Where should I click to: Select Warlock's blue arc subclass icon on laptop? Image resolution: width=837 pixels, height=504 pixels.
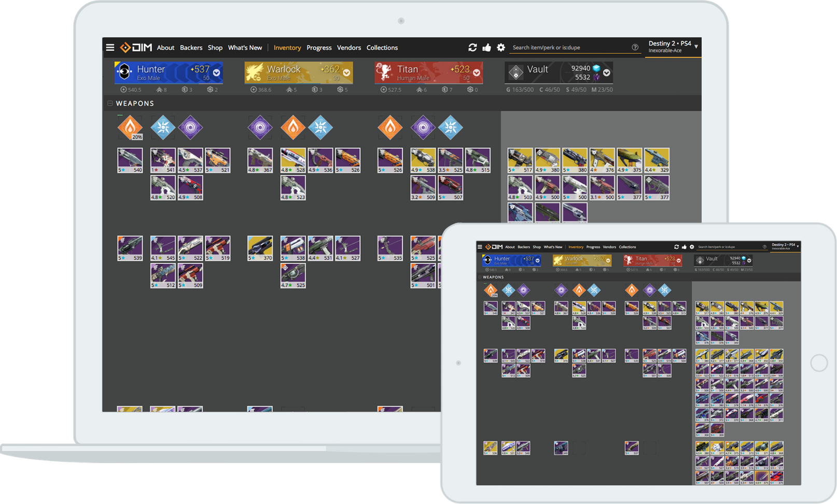click(x=320, y=128)
